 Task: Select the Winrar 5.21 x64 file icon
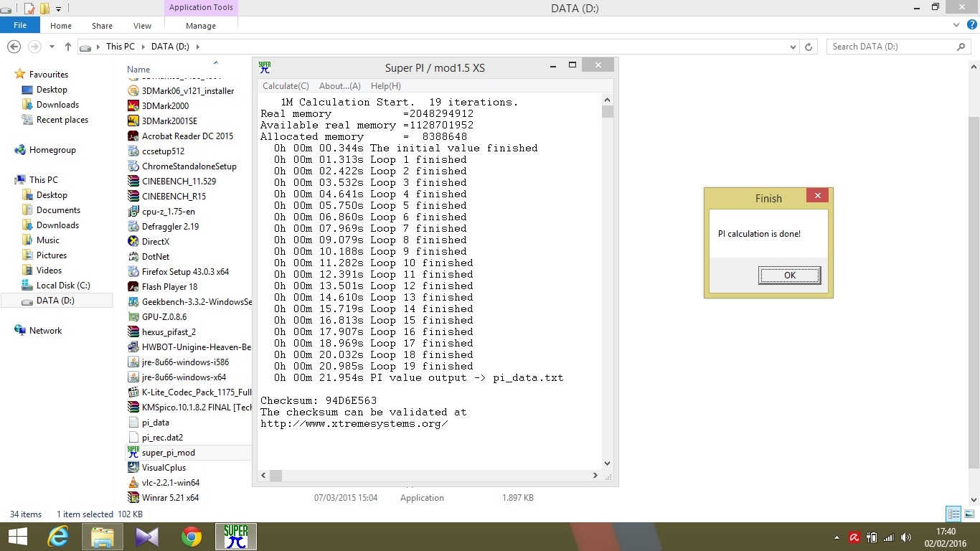(x=133, y=498)
